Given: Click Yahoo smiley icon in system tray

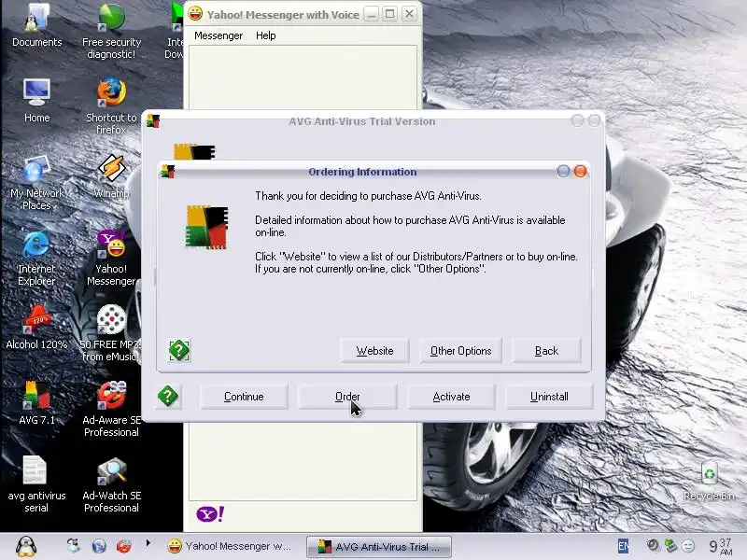Looking at the screenshot, I should [x=688, y=546].
